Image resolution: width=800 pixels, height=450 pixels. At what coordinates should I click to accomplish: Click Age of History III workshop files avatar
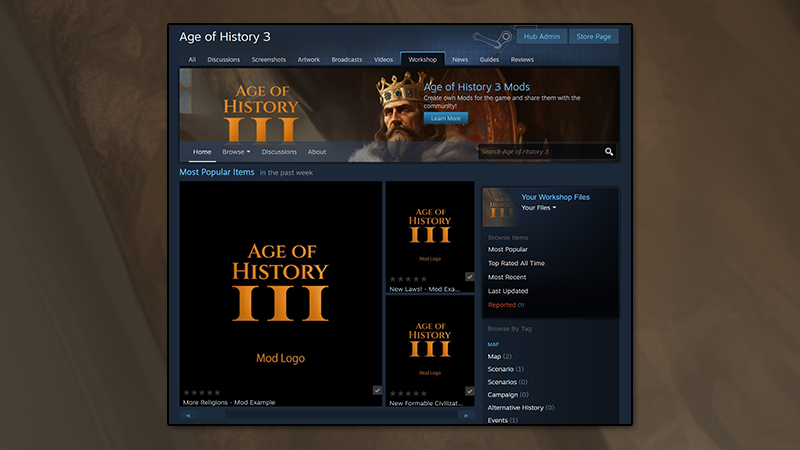point(501,207)
